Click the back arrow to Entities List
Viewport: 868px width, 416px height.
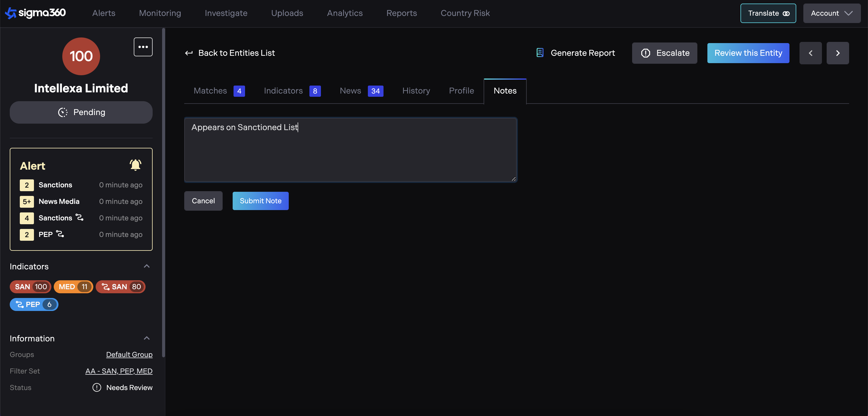[189, 53]
